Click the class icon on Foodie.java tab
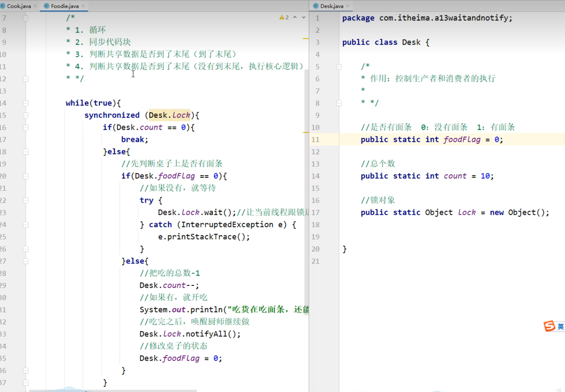The height and width of the screenshot is (392, 565). tap(47, 6)
